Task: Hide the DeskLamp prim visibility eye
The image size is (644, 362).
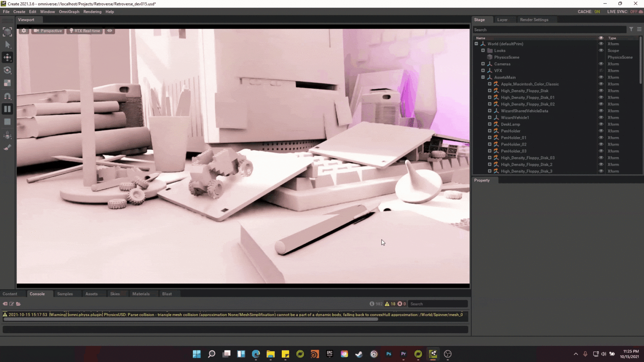Action: click(601, 124)
